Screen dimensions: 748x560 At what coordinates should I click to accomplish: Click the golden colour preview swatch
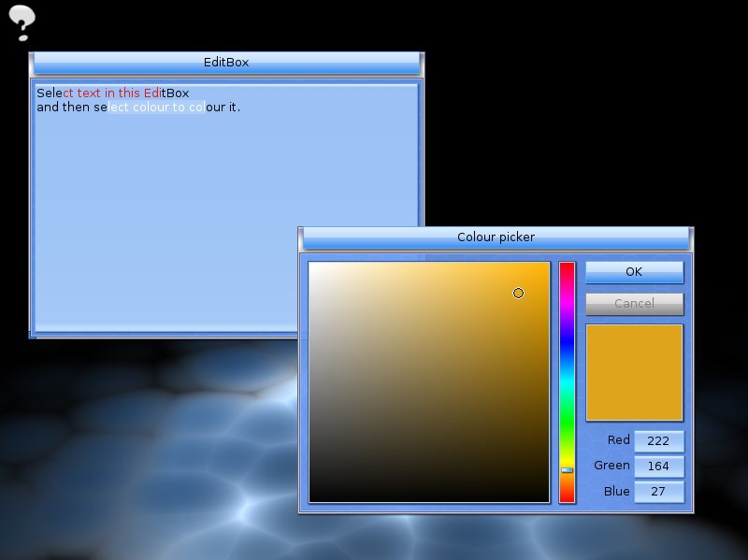pos(634,372)
